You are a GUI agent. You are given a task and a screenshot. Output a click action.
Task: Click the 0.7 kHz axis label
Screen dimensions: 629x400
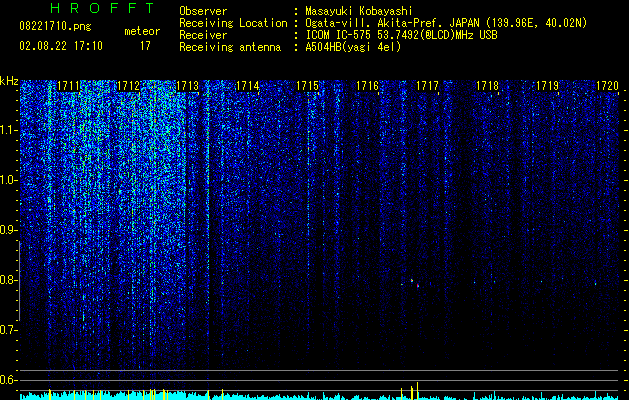(x=7, y=330)
